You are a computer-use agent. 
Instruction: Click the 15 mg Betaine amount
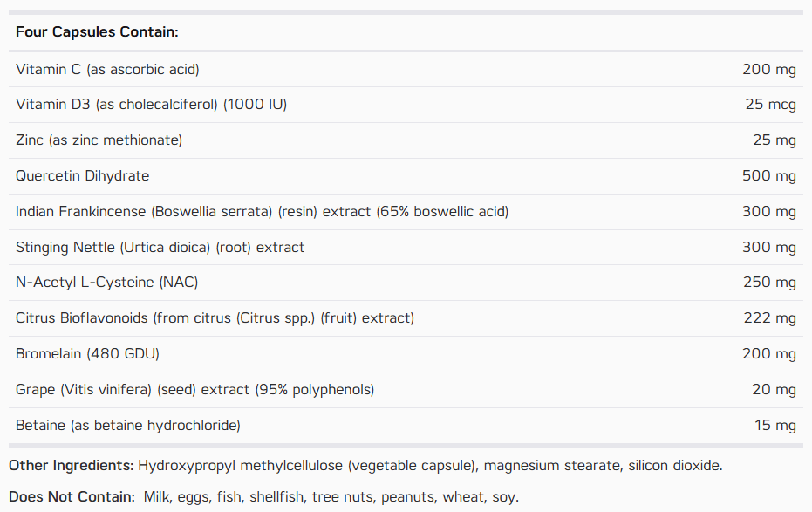coord(775,426)
